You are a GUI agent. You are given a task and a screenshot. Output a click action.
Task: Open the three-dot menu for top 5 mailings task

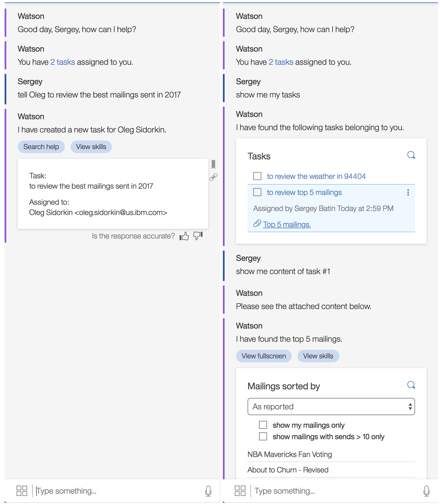(x=408, y=192)
